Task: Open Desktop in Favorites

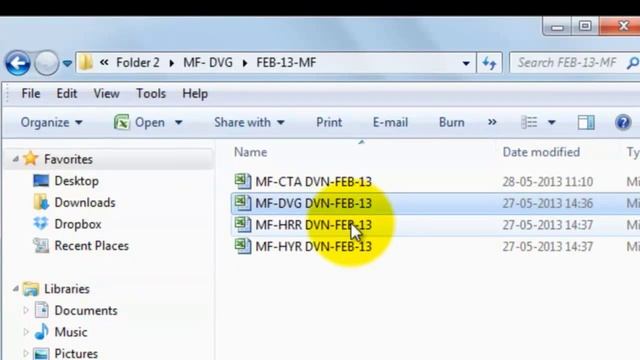Action: [76, 181]
